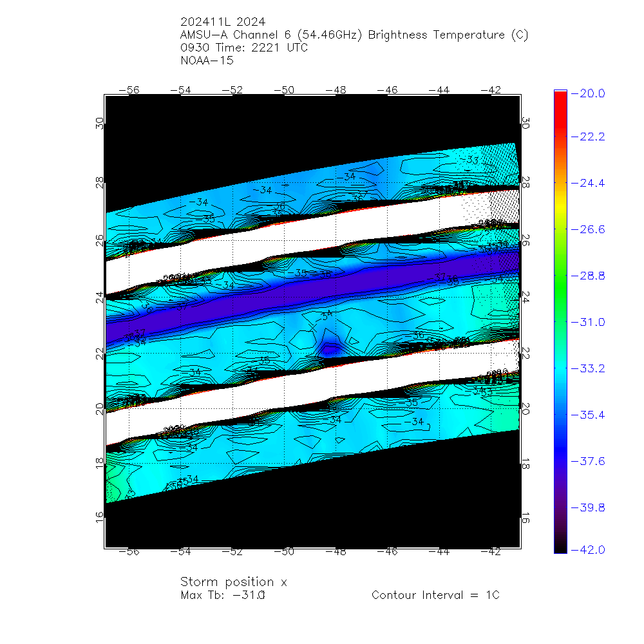Viewport: 644px width, 644px height.
Task: Click the "202411L 2024" storm ID title
Action: point(222,21)
